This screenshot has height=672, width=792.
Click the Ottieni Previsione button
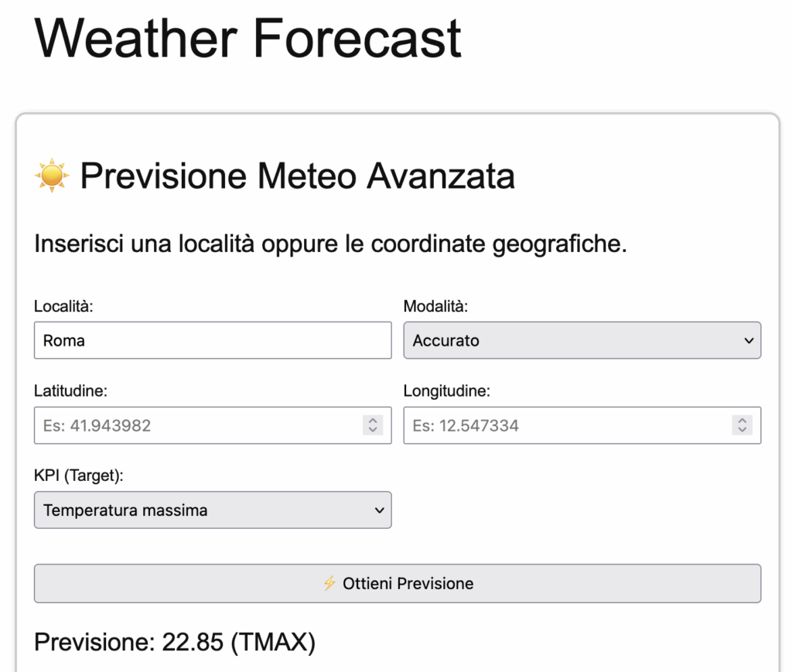click(398, 583)
